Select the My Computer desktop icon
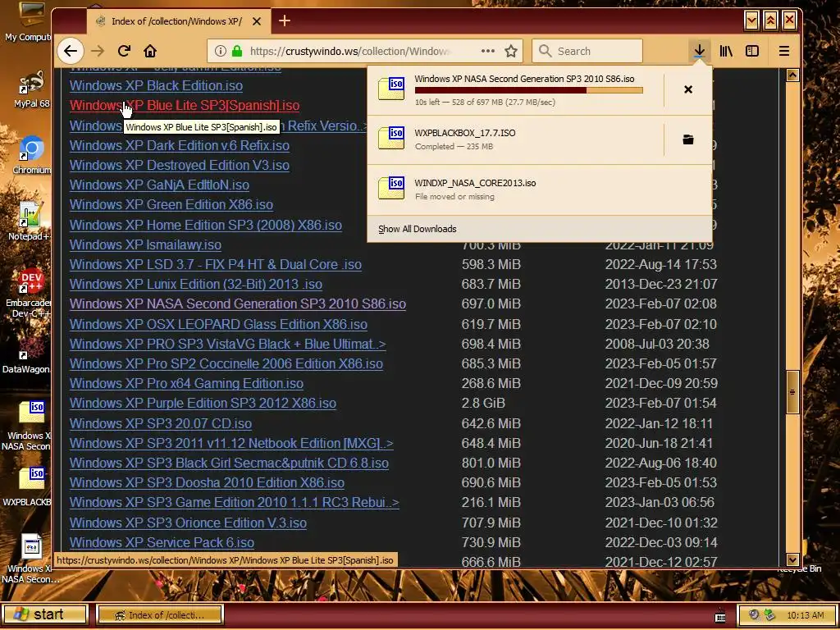The image size is (840, 630). click(x=30, y=24)
